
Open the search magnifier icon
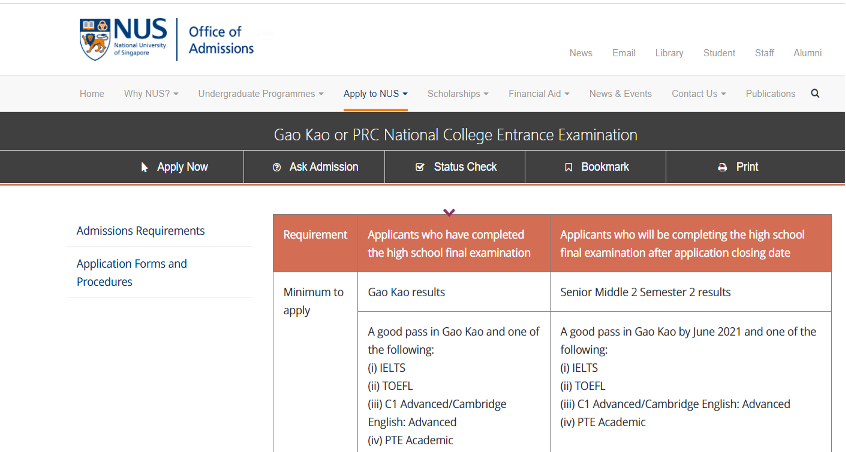815,94
